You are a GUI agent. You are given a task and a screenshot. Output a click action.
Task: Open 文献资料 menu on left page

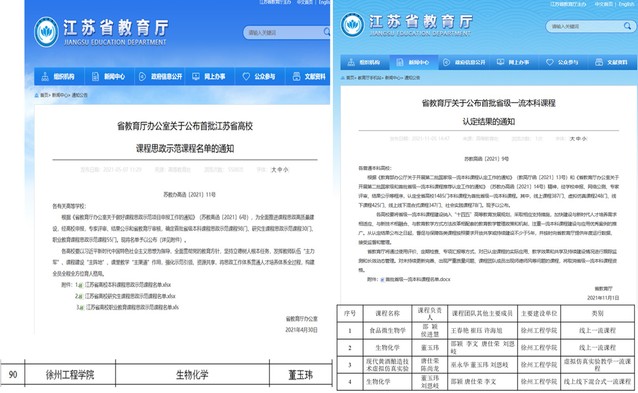309,76
